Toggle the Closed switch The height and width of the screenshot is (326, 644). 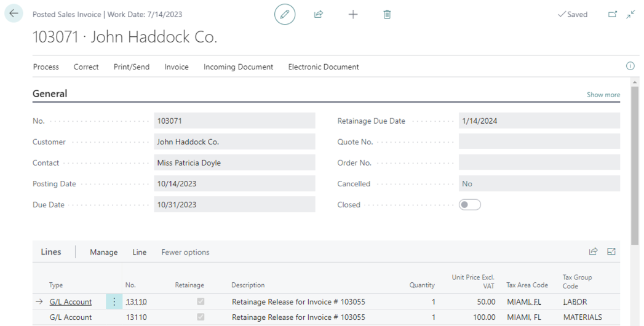tap(470, 205)
